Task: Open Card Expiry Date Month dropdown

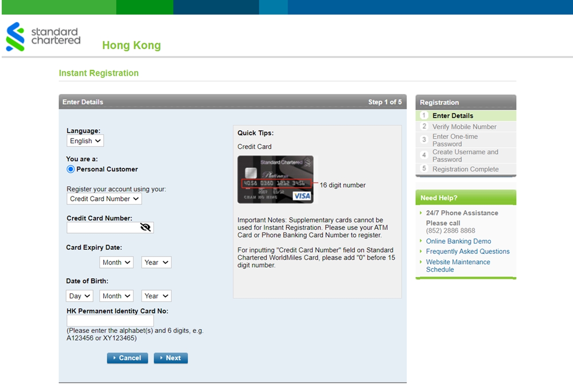Action: pyautogui.click(x=116, y=262)
